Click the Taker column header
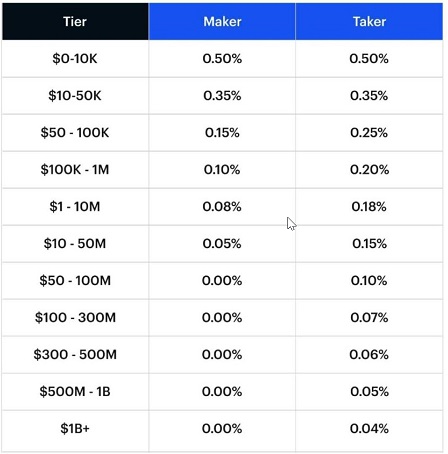The height and width of the screenshot is (454, 448). (369, 22)
